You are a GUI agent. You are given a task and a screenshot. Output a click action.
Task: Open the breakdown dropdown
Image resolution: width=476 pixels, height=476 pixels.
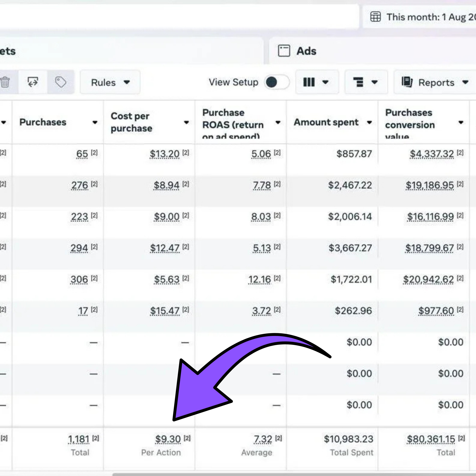tap(366, 82)
